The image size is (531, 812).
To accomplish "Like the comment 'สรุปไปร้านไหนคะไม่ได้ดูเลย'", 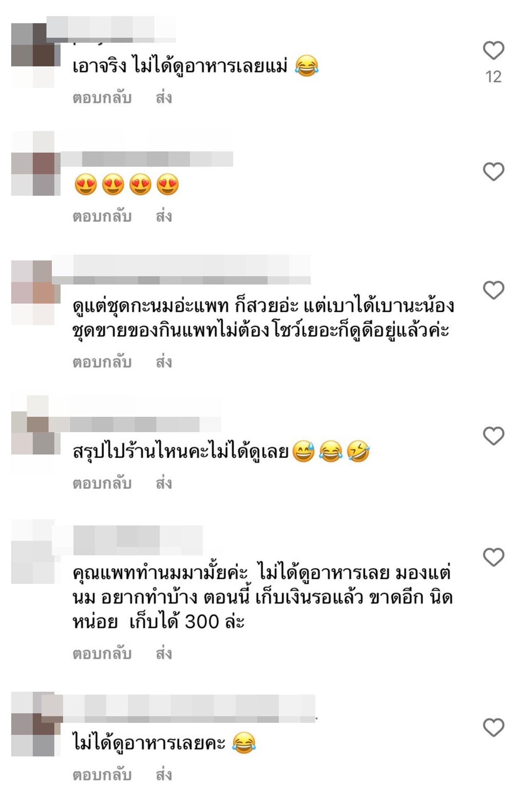I will pyautogui.click(x=493, y=436).
